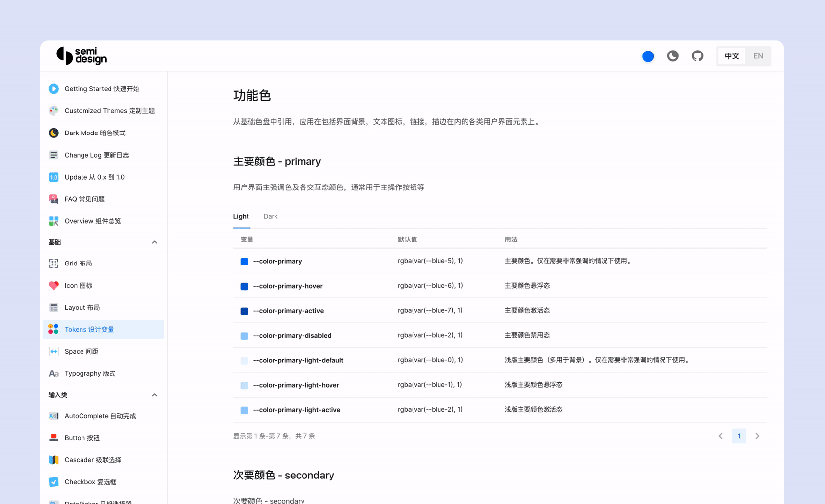Click the Update 1.0 badge icon
The width and height of the screenshot is (825, 504).
point(54,177)
